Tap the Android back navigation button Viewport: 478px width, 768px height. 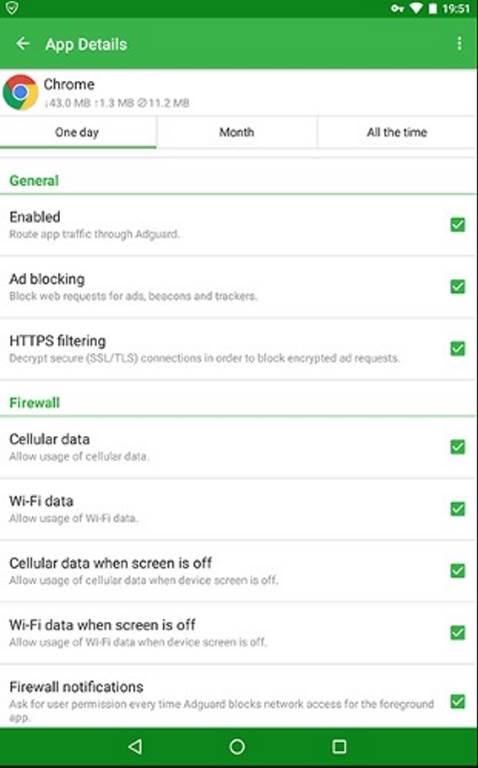135,746
